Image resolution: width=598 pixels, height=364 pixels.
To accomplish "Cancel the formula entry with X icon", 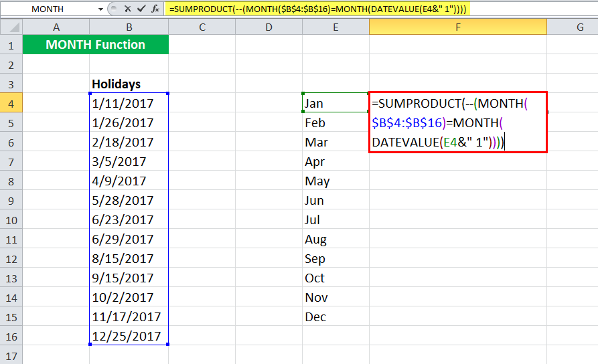I will click(x=128, y=9).
